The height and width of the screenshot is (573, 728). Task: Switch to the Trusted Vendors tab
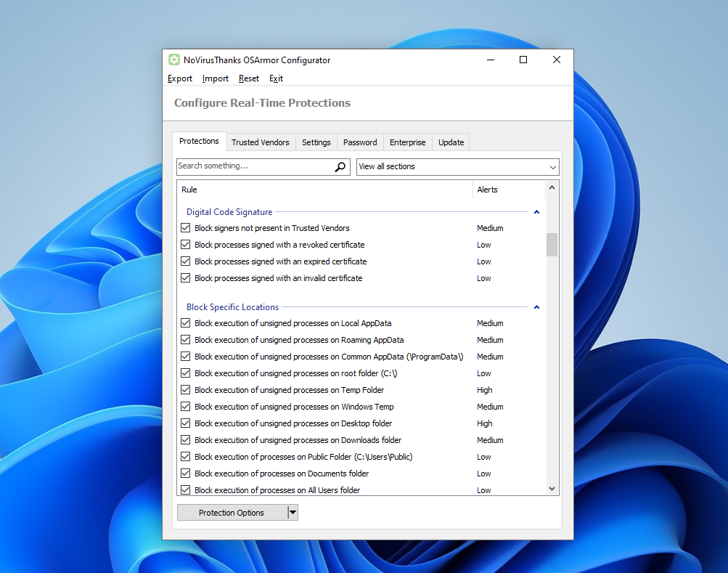pos(260,142)
